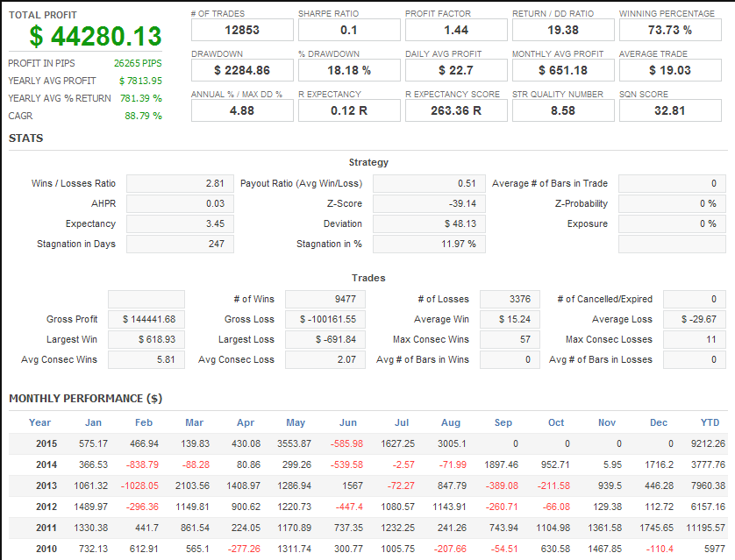Image resolution: width=735 pixels, height=560 pixels.
Task: Select Max Consec Wins field 57
Action: click(x=510, y=339)
